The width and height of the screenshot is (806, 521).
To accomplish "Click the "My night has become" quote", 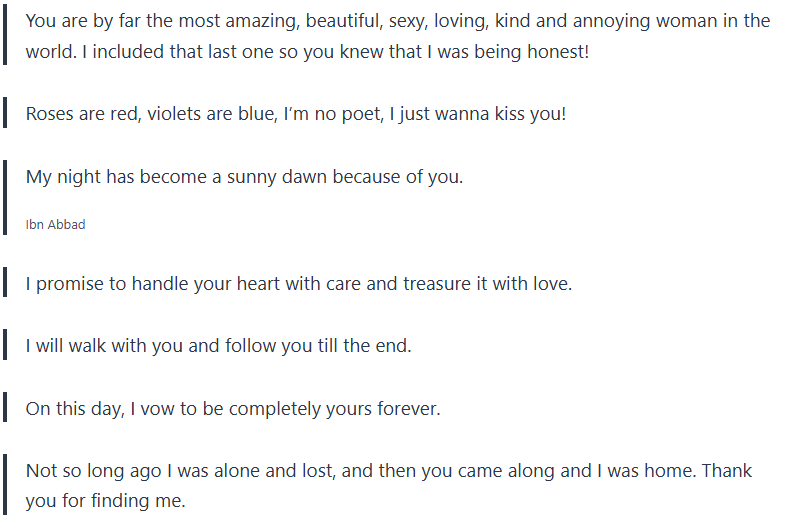I will pyautogui.click(x=244, y=177).
